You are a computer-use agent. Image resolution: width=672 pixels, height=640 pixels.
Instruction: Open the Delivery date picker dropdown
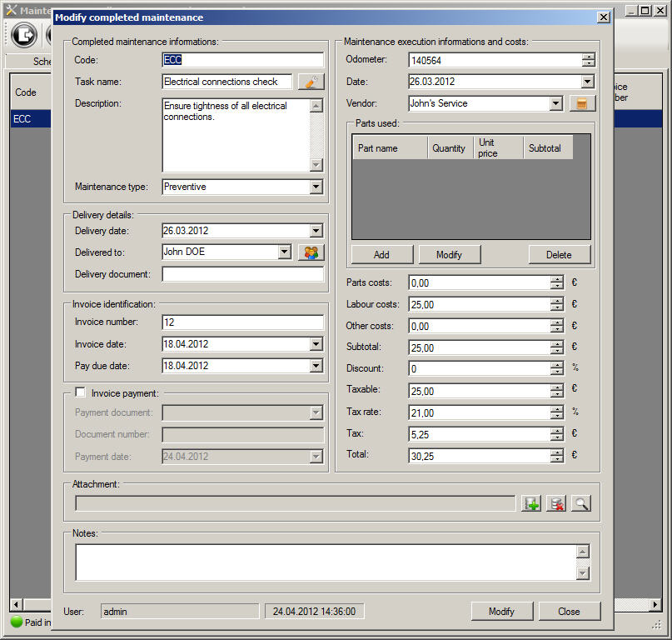click(x=316, y=231)
